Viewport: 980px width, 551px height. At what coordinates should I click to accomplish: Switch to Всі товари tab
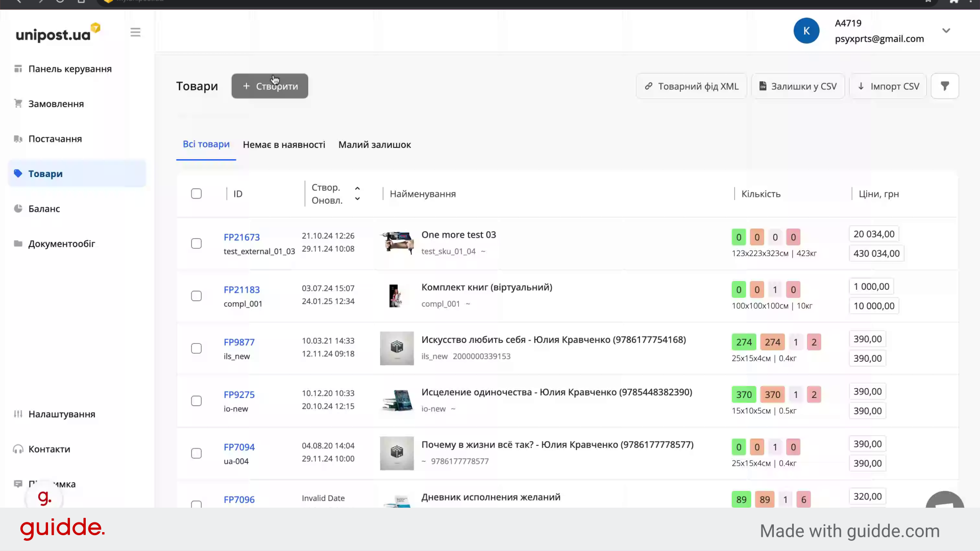click(x=206, y=144)
